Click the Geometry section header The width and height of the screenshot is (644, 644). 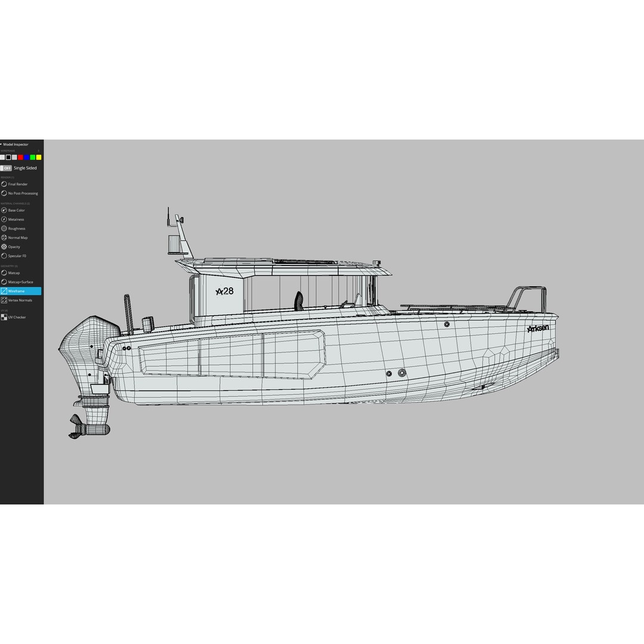[x=9, y=266]
